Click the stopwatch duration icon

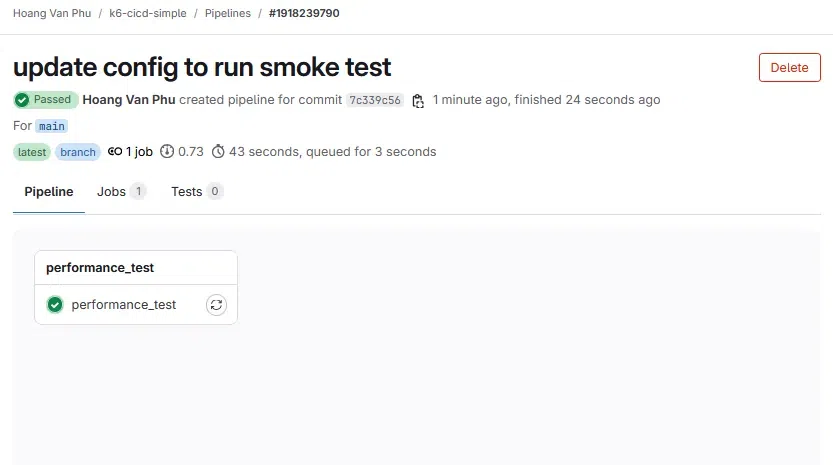218,151
